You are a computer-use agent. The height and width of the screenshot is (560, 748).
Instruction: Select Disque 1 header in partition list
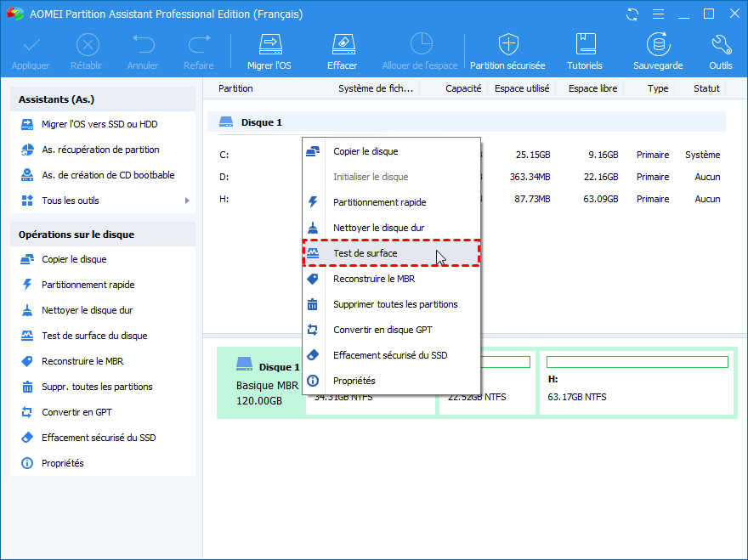click(x=262, y=122)
